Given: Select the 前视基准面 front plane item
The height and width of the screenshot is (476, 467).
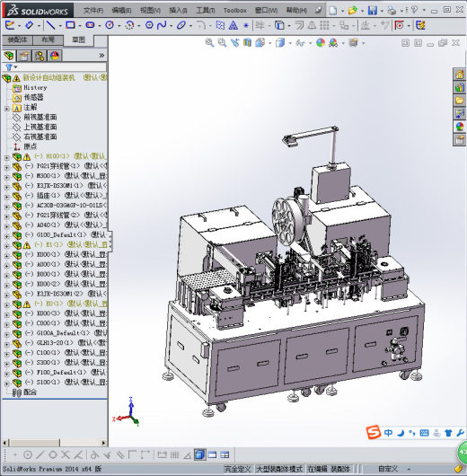Looking at the screenshot, I should 40,117.
